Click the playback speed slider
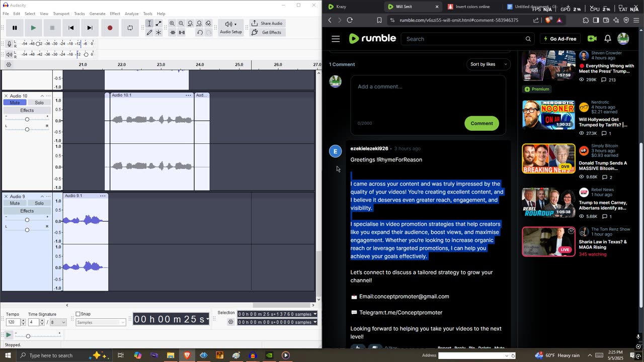This screenshot has height=362, width=644. coord(38,335)
